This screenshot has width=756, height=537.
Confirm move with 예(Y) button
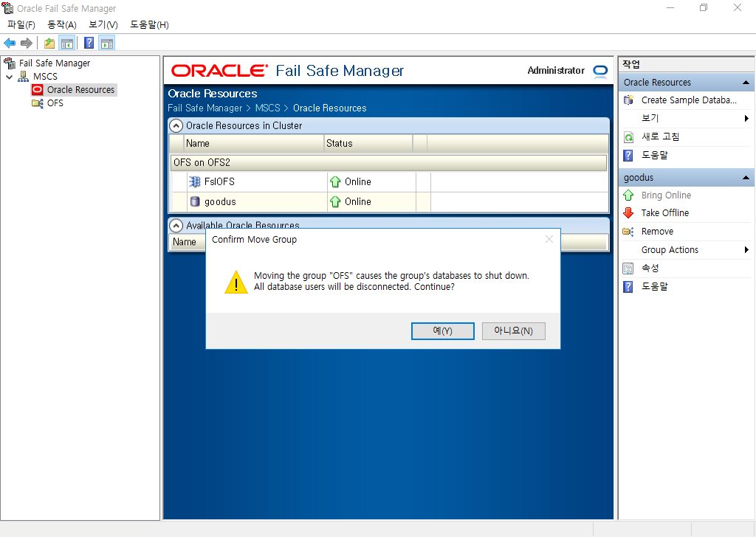[443, 331]
